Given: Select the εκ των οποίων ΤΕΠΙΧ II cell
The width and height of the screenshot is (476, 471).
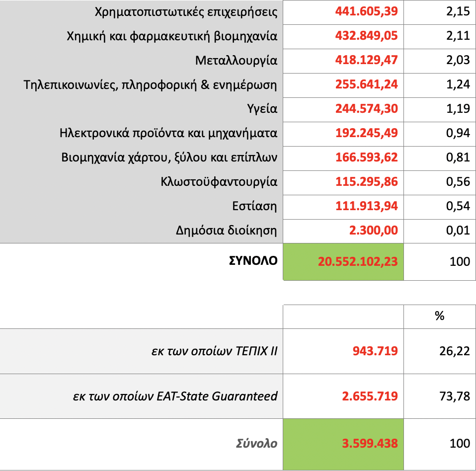Looking at the screenshot, I should coord(214,351).
